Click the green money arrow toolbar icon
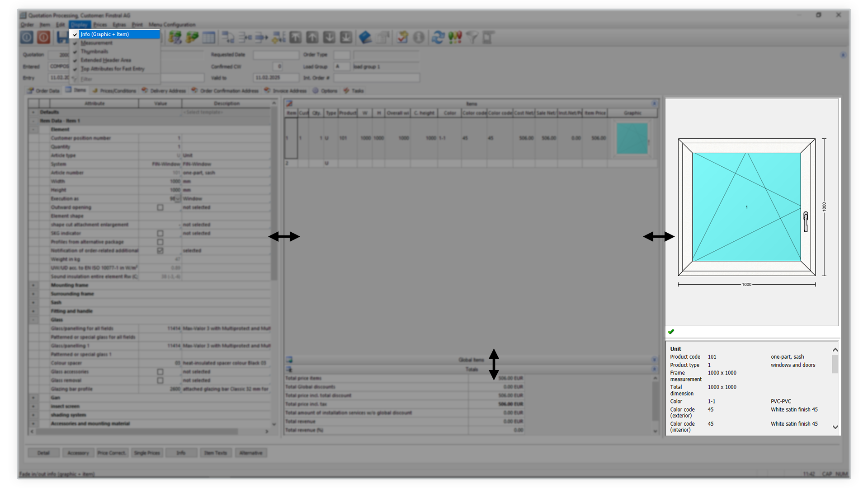868x488 pixels. click(192, 38)
